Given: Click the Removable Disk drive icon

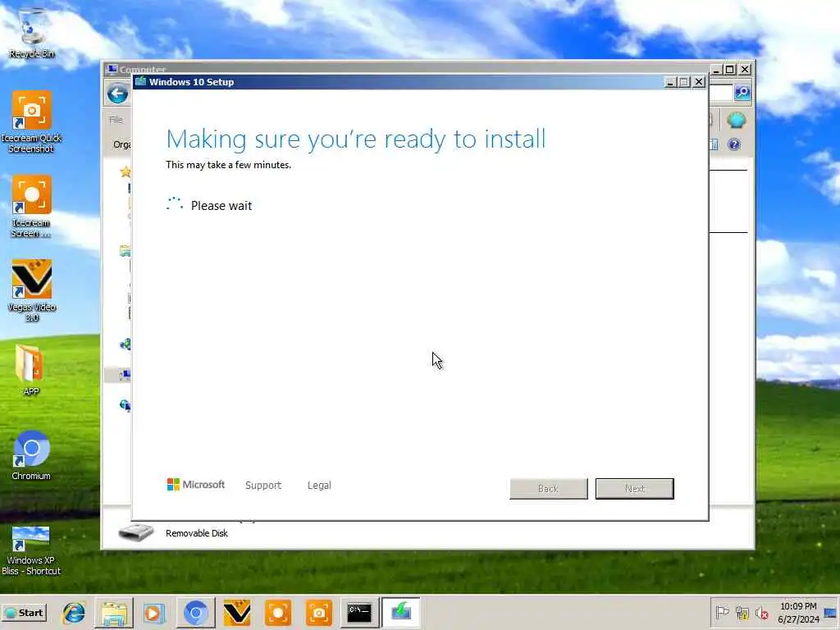Looking at the screenshot, I should [x=136, y=532].
